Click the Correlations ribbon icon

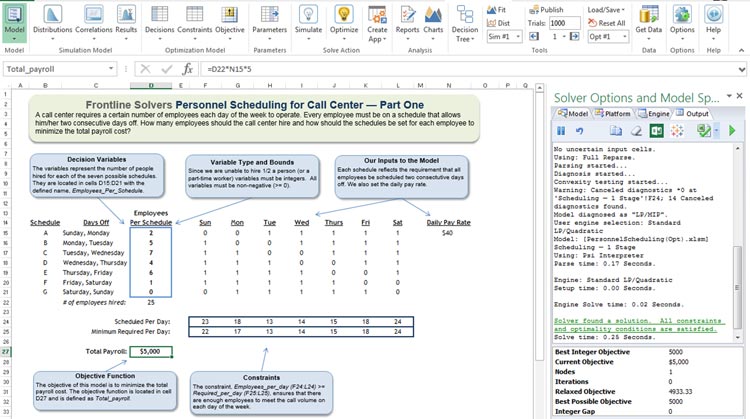(x=95, y=20)
